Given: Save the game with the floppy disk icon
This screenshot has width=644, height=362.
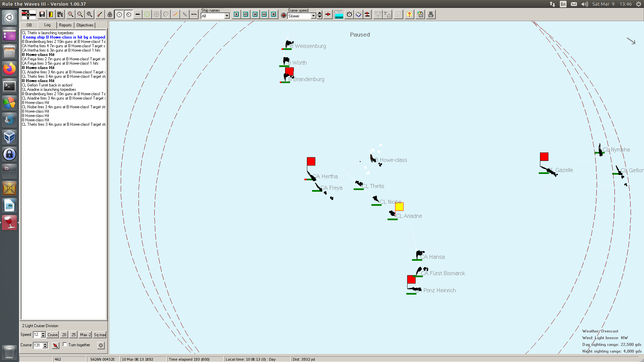Looking at the screenshot, I should 42,14.
